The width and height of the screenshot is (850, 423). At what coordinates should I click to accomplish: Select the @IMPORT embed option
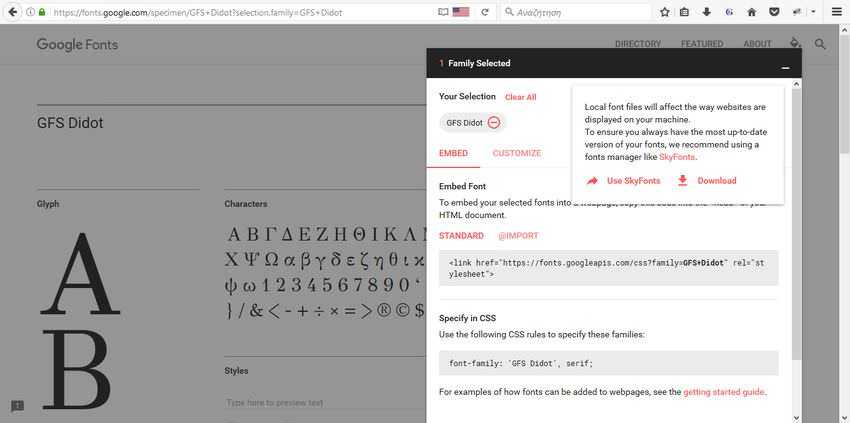point(518,236)
